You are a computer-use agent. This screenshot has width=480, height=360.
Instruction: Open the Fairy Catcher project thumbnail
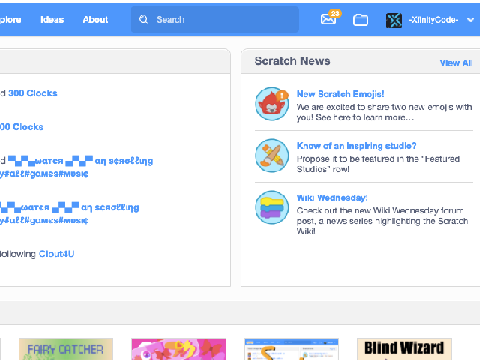coord(66,349)
